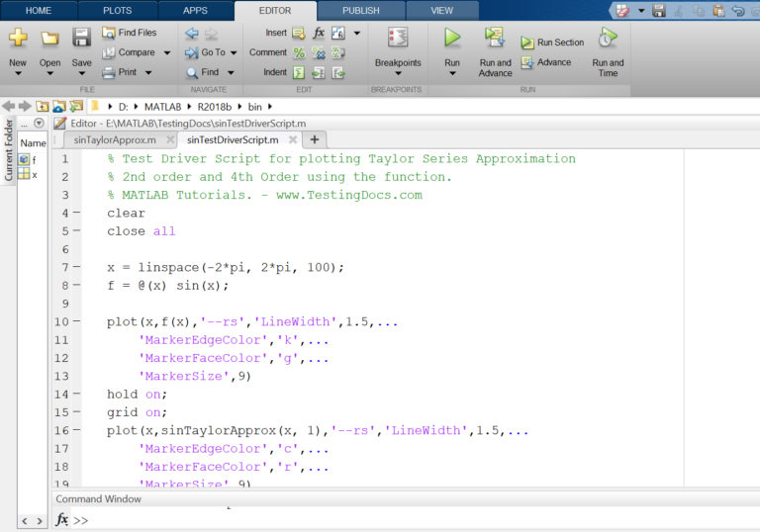
Task: Click Run and Advance icon
Action: point(495,38)
